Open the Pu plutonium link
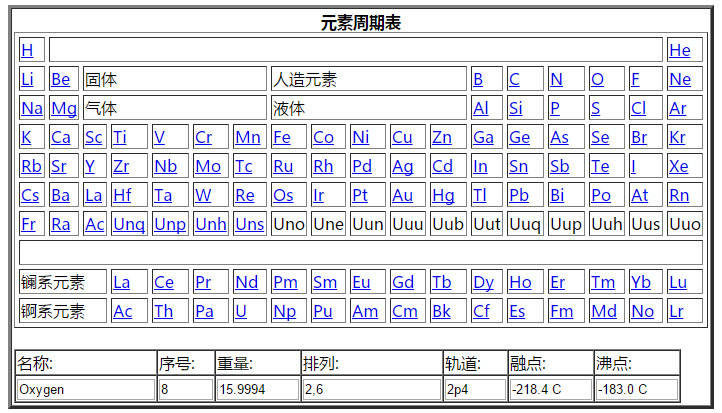 [322, 311]
